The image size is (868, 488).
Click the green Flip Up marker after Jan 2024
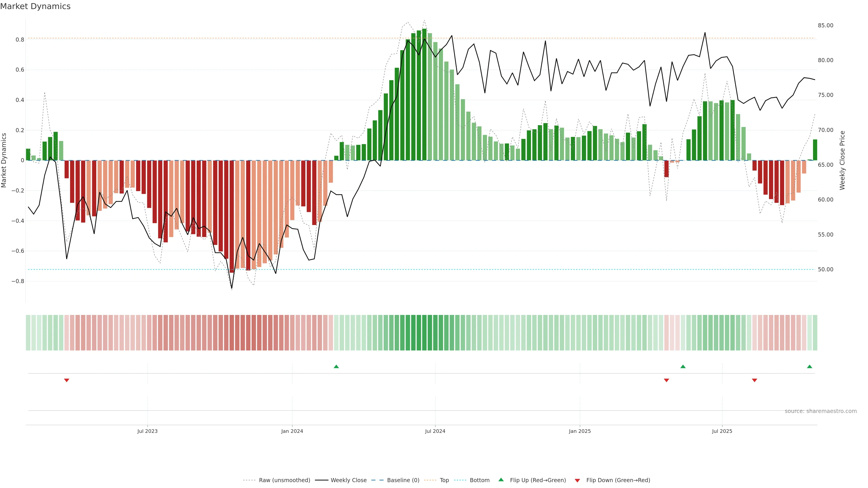(x=336, y=366)
